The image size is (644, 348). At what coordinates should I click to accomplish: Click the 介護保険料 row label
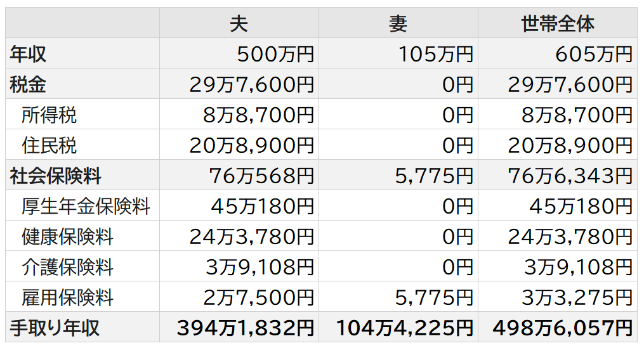click(67, 267)
